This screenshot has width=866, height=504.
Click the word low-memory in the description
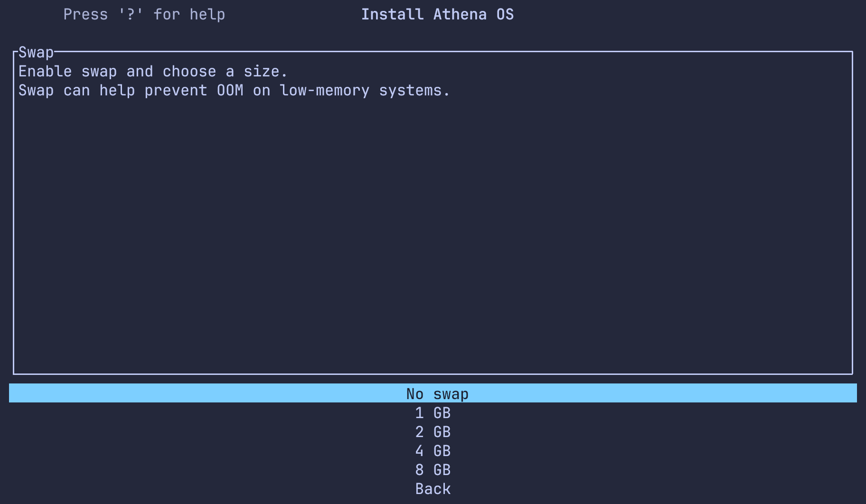(324, 90)
